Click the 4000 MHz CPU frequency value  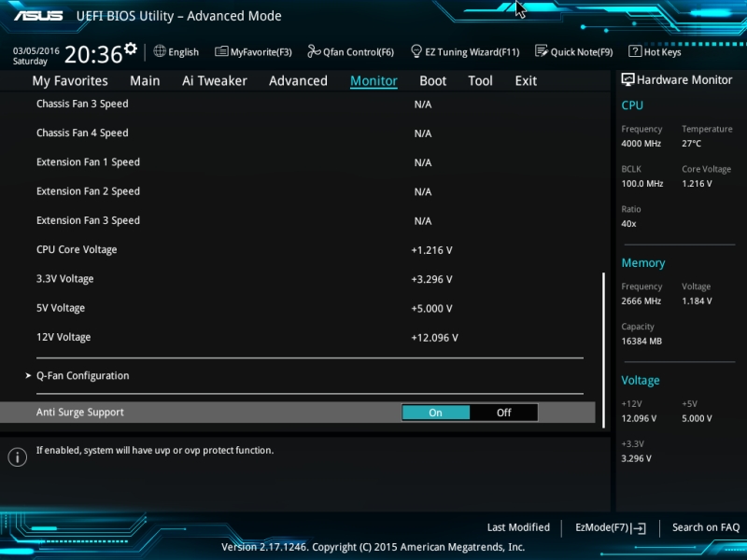click(x=641, y=144)
